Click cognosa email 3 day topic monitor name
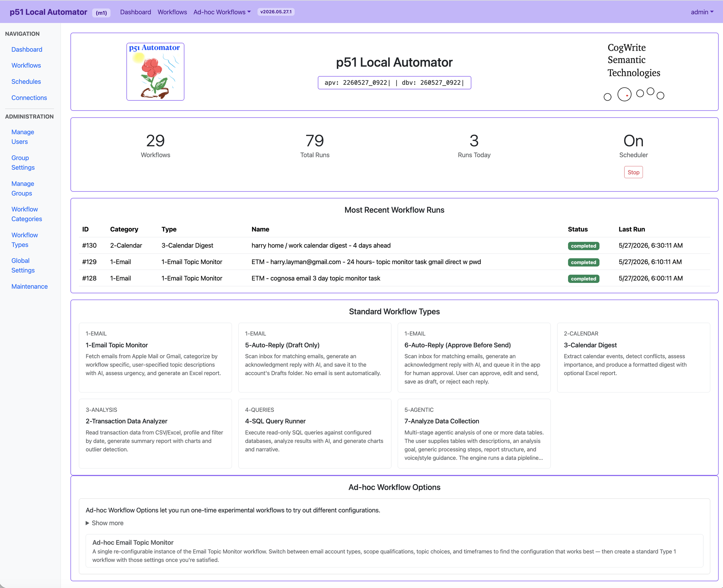723x588 pixels. [316, 278]
